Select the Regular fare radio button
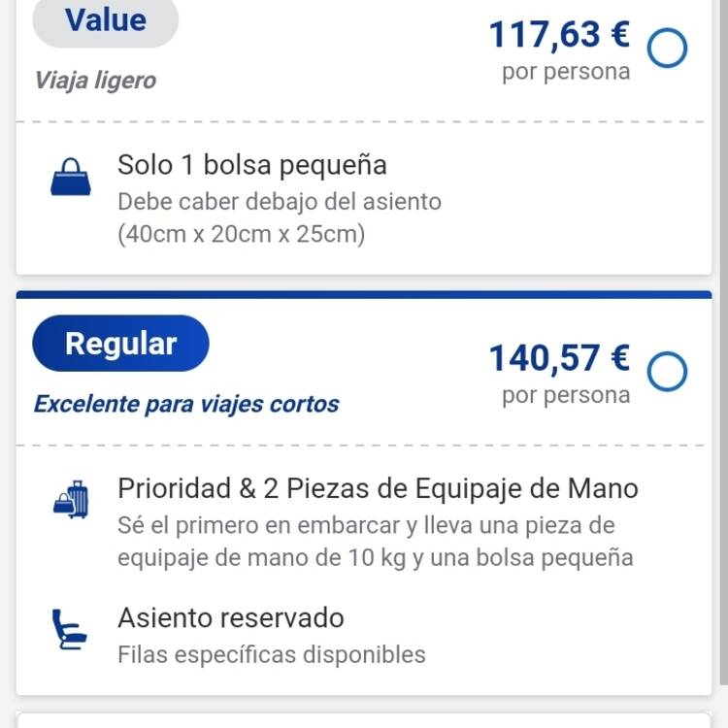Screen dimensions: 728x728 pyautogui.click(x=667, y=372)
